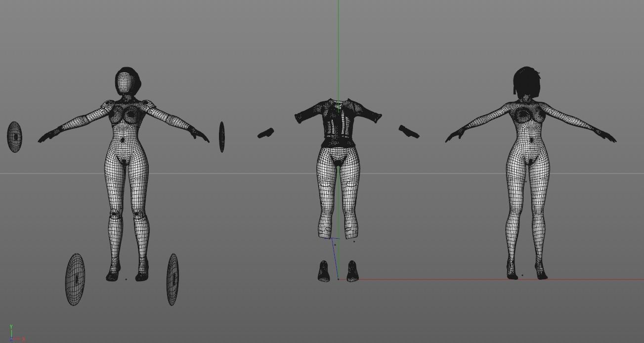Image resolution: width=644 pixels, height=343 pixels.
Task: Select the large disc near left mannequin's feet
Action: 75,279
